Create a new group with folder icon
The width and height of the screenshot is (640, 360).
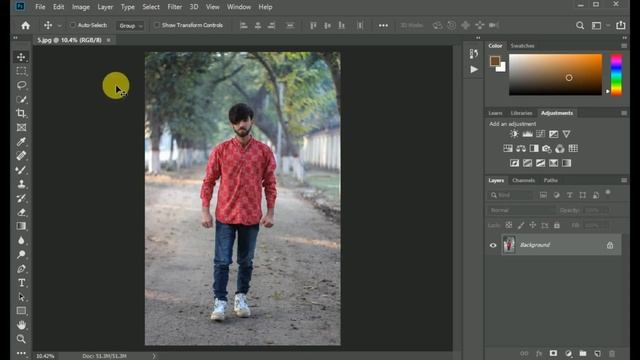pyautogui.click(x=583, y=353)
